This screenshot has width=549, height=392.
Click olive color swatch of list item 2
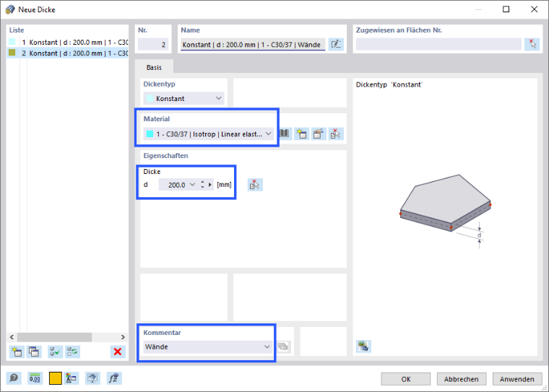pos(12,53)
